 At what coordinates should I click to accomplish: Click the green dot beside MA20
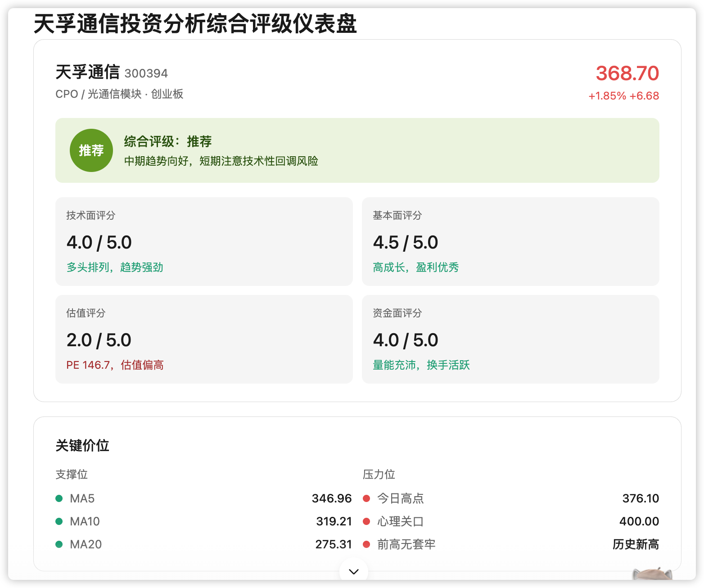(x=59, y=544)
